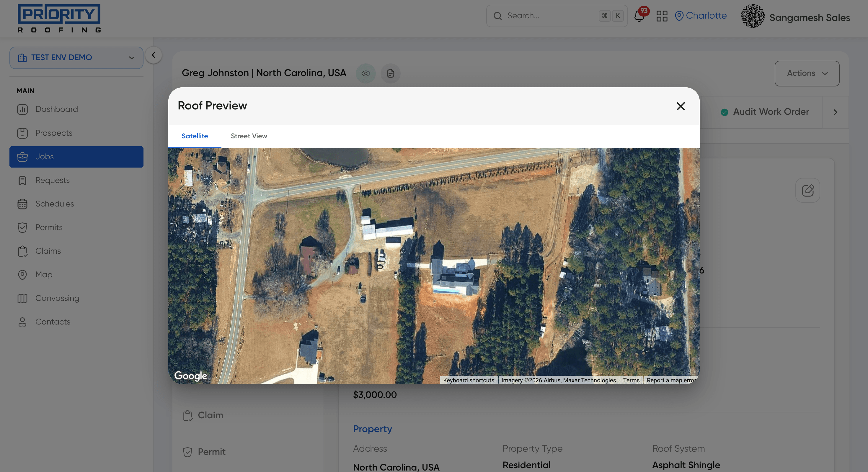Close the Roof Preview dialog

click(681, 106)
